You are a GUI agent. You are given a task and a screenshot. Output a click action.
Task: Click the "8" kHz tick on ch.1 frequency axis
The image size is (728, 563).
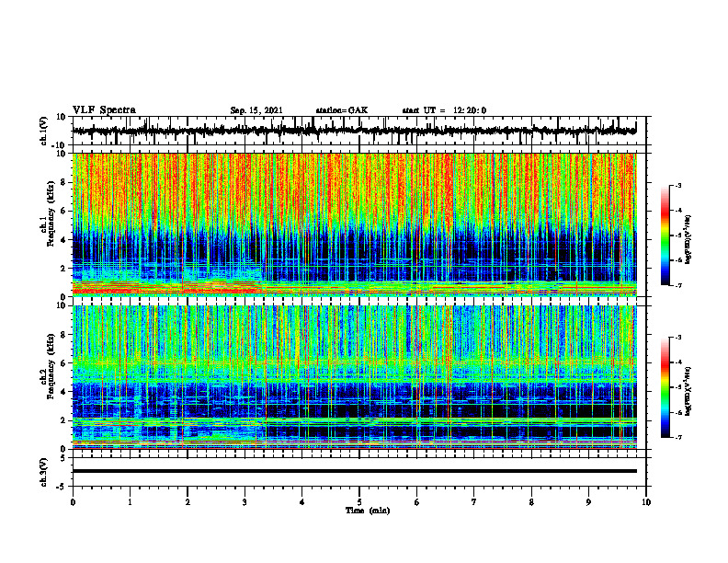[63, 182]
